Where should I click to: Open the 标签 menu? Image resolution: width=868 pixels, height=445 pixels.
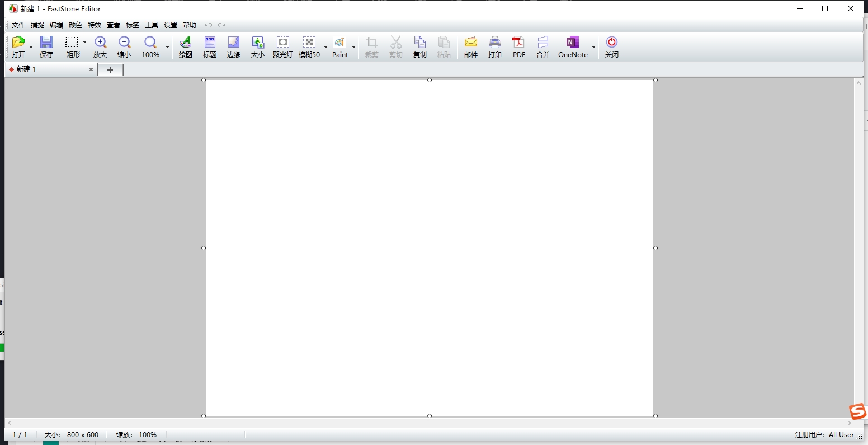(x=133, y=25)
